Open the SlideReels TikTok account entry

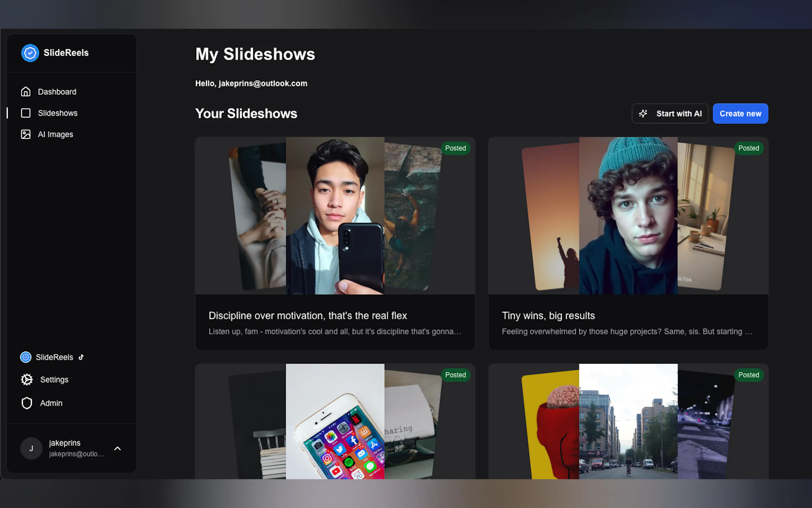coord(54,357)
